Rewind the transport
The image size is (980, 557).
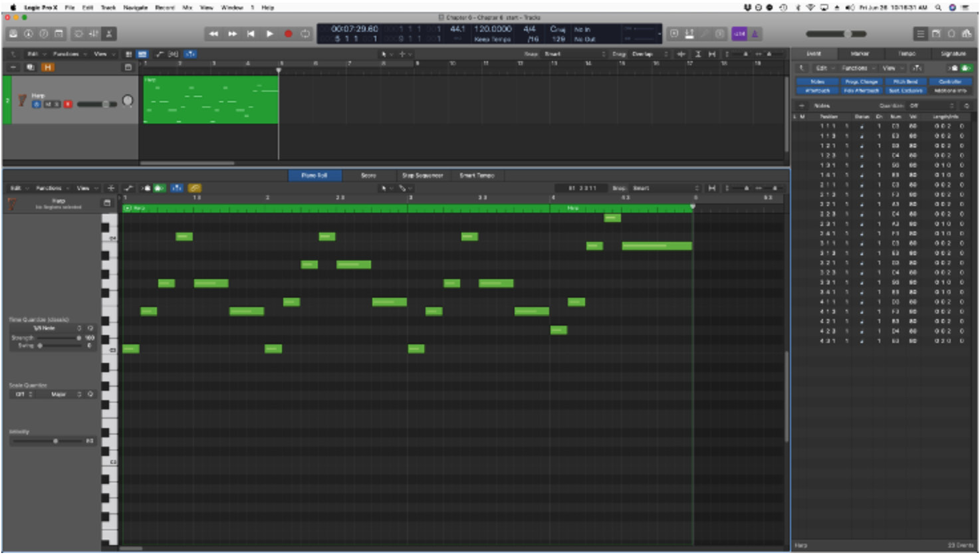coord(213,34)
